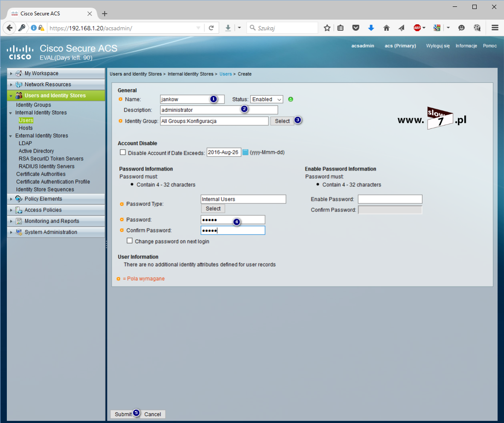Click the Confirm Password field under Password

pos(233,230)
